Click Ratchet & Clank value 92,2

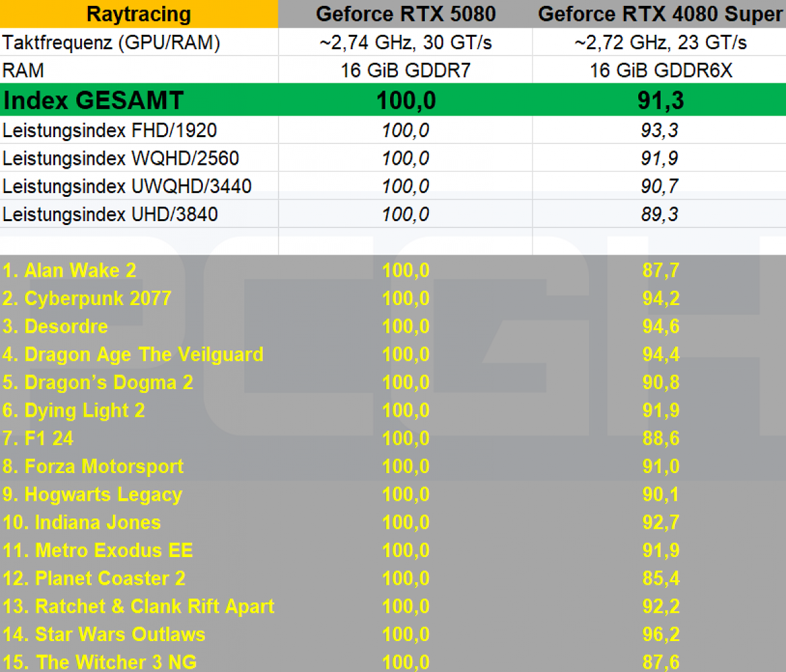pyautogui.click(x=661, y=607)
